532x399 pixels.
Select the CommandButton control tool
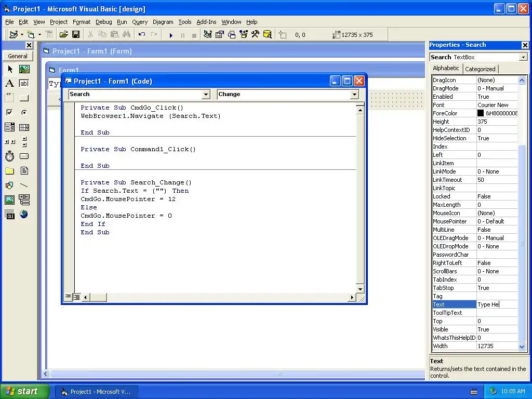[x=24, y=98]
